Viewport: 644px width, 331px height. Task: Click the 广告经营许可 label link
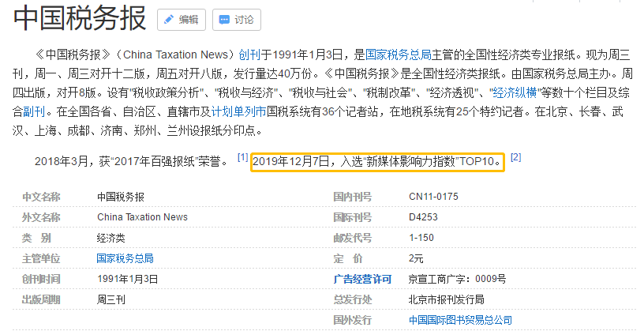click(x=362, y=278)
